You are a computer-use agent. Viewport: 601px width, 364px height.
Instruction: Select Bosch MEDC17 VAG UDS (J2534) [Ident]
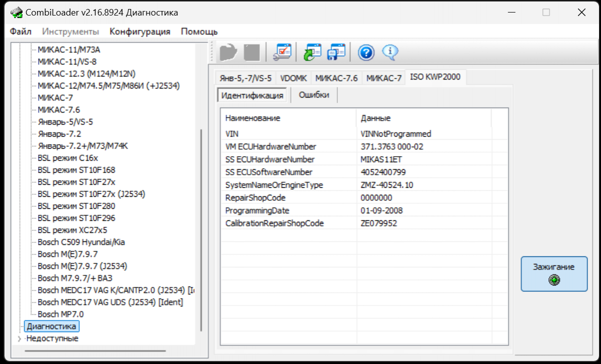coord(110,302)
